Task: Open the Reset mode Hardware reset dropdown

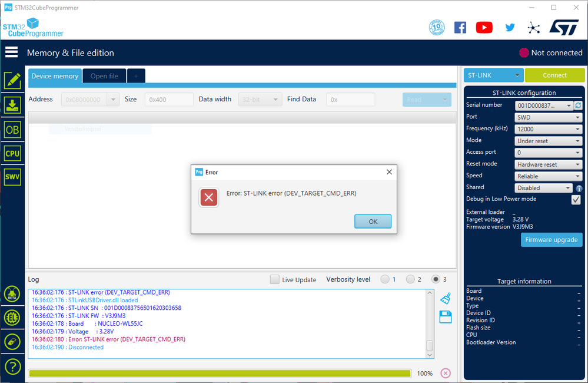Action: click(x=549, y=164)
